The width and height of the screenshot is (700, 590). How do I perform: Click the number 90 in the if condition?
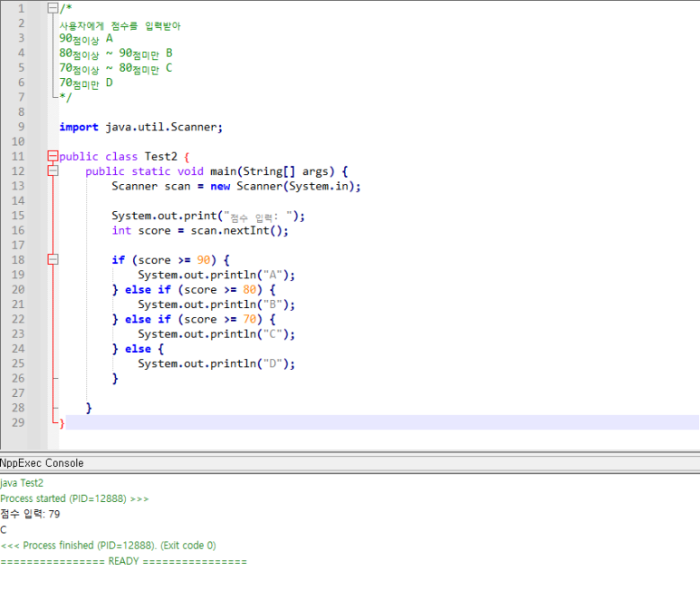click(204, 260)
